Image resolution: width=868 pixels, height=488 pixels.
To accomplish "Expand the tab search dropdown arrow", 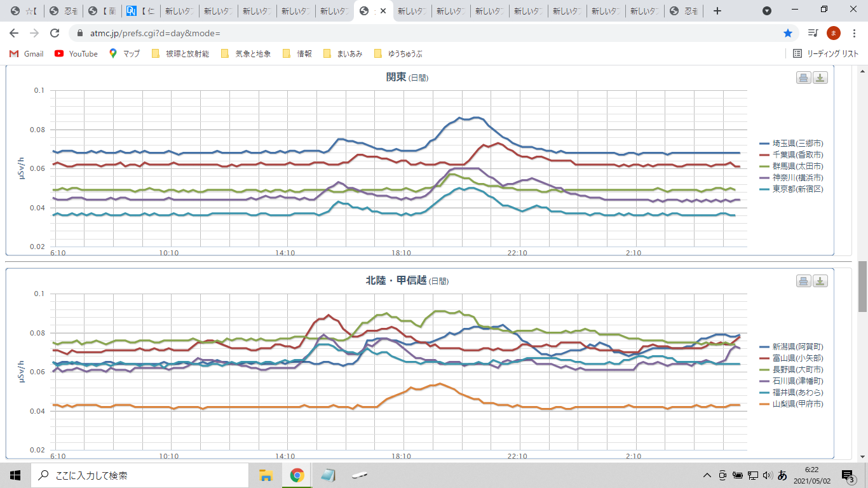I will (x=767, y=11).
